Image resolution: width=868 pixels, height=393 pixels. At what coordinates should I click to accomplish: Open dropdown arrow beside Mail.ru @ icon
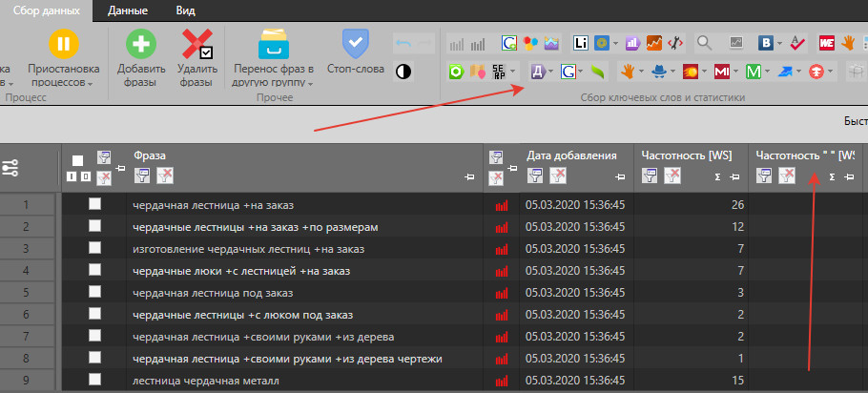click(x=615, y=43)
